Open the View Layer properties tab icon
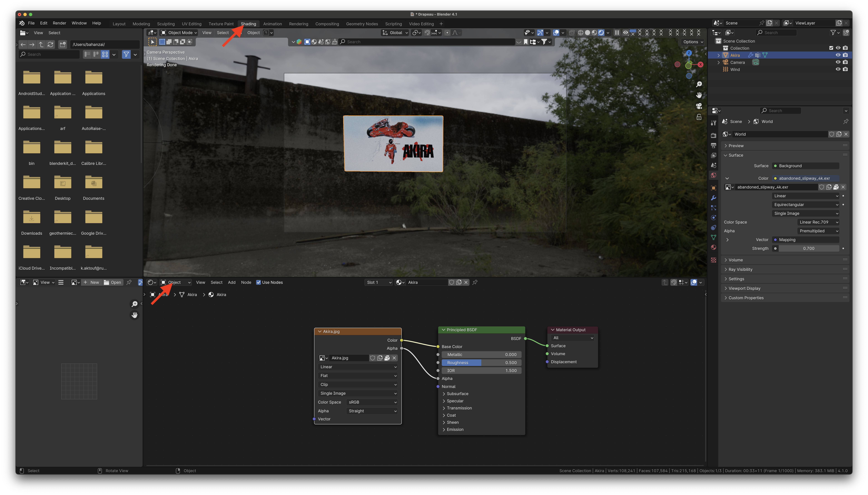868x495 pixels. coord(713,155)
